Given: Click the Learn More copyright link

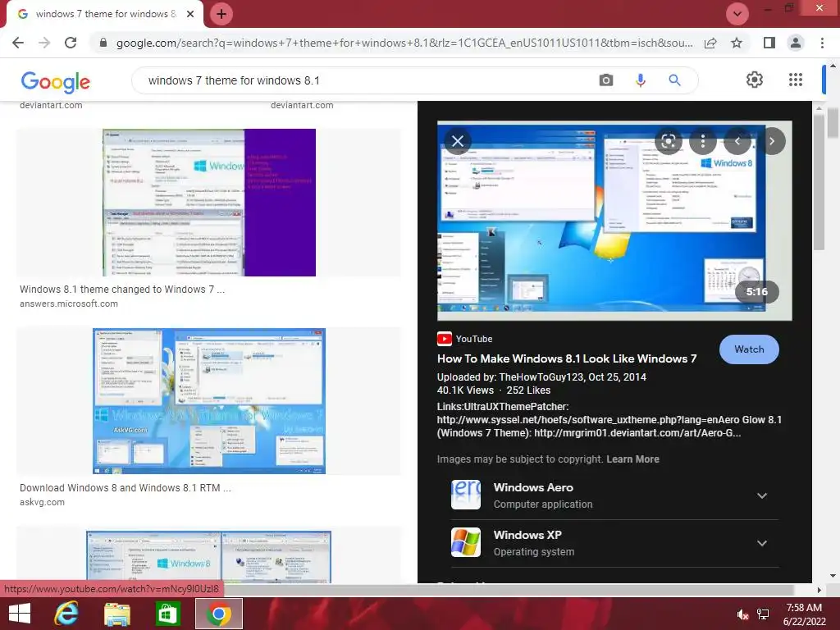Looking at the screenshot, I should [632, 459].
